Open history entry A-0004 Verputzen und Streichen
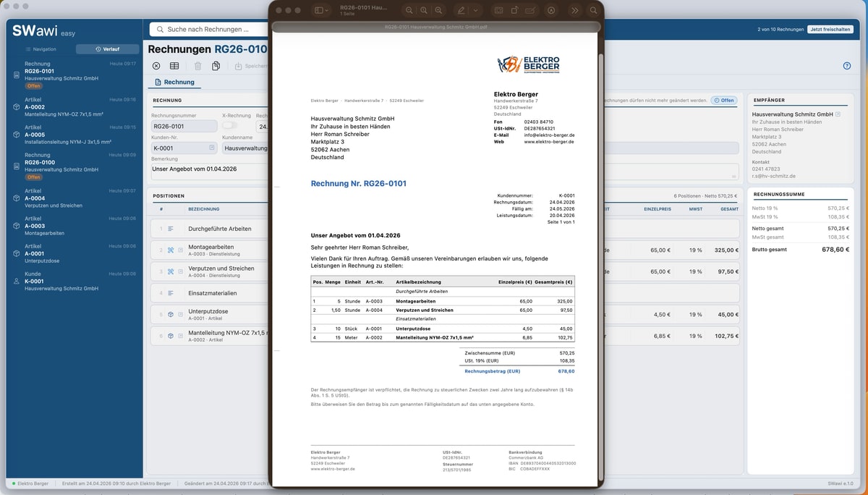This screenshot has width=868, height=495. pos(74,198)
